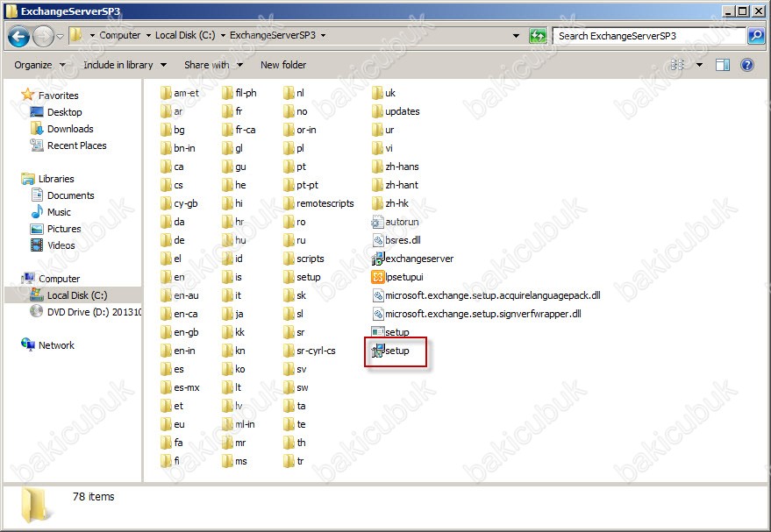The image size is (771, 532).
Task: Toggle the preview pane button
Action: point(723,65)
